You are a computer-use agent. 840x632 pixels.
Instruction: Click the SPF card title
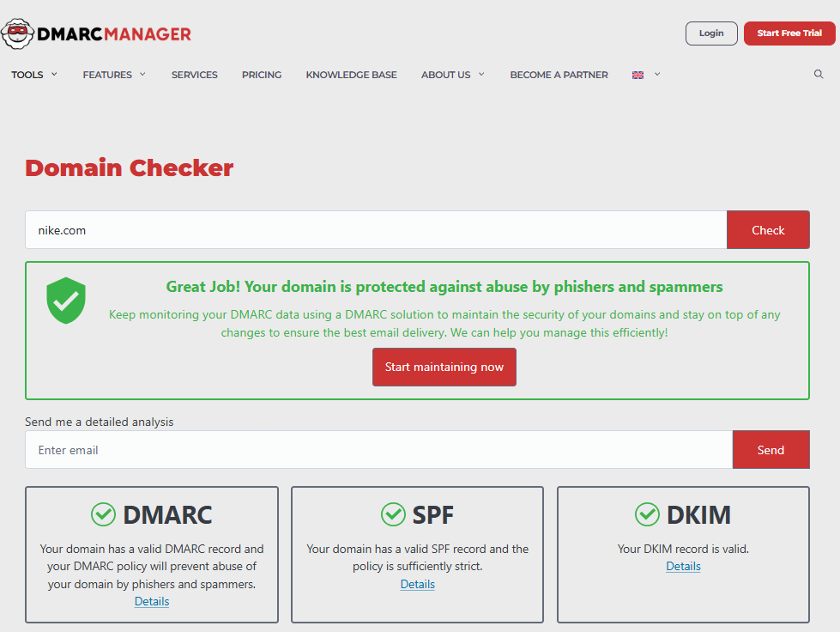point(432,514)
